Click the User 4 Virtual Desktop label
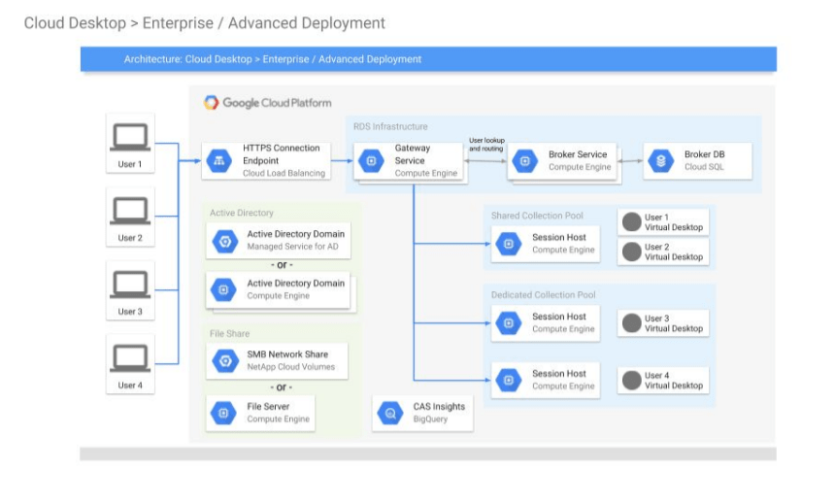The height and width of the screenshot is (504, 835). point(674,381)
